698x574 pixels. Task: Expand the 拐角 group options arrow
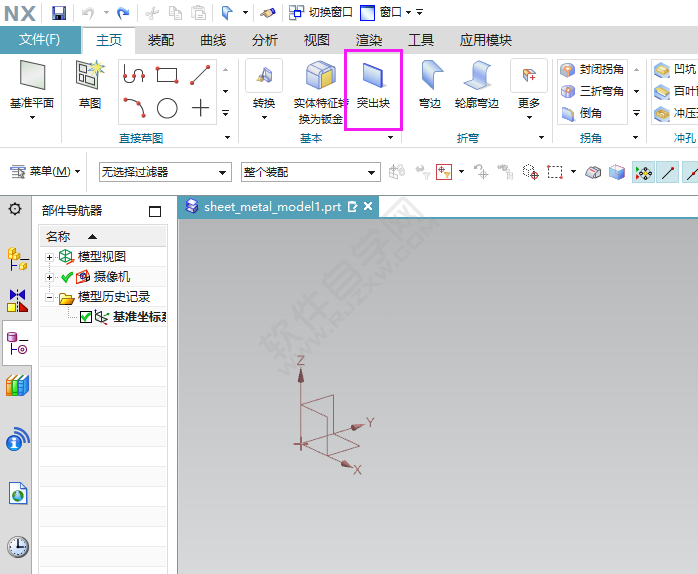click(636, 138)
